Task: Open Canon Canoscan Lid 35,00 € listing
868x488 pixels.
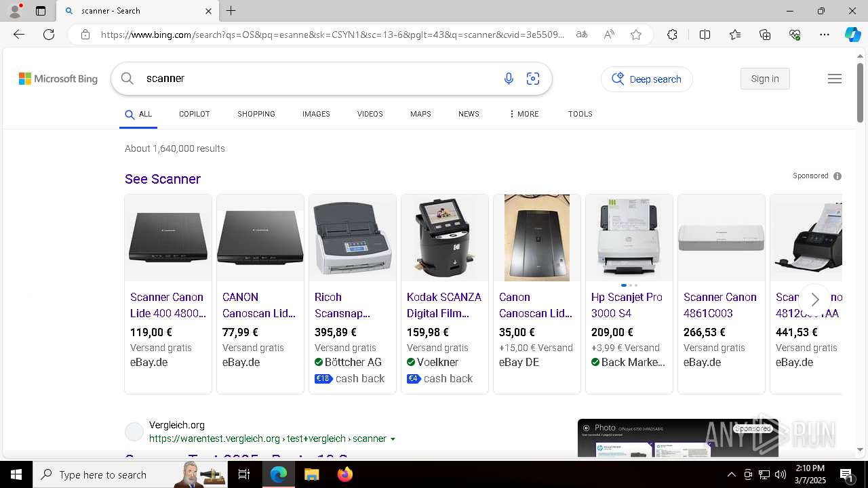Action: tap(536, 305)
